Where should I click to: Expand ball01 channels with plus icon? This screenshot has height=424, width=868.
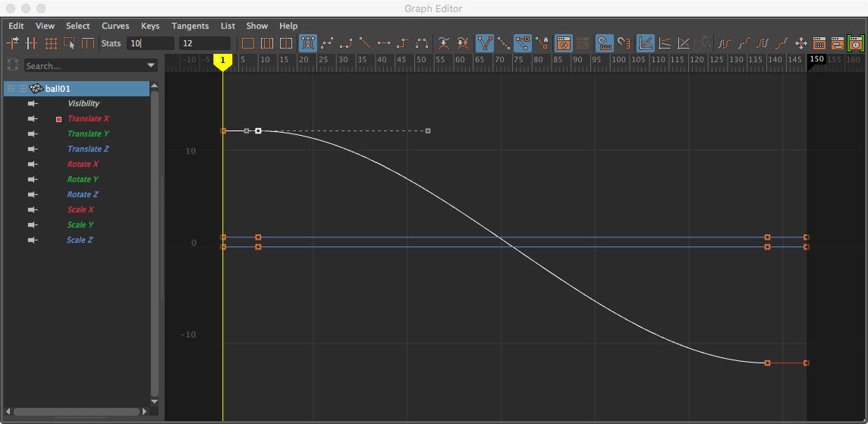(x=23, y=89)
